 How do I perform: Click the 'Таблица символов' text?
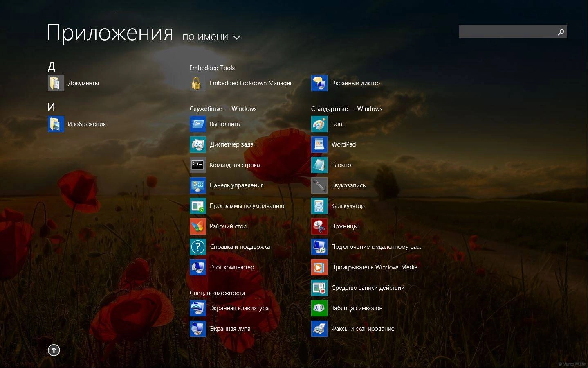[357, 308]
